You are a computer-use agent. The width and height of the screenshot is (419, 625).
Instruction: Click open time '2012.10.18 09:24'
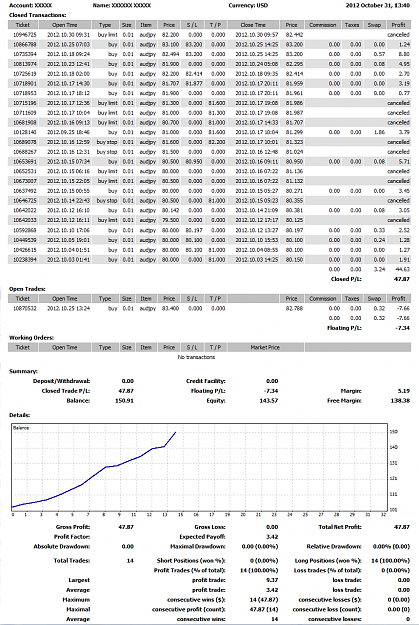[x=69, y=54]
